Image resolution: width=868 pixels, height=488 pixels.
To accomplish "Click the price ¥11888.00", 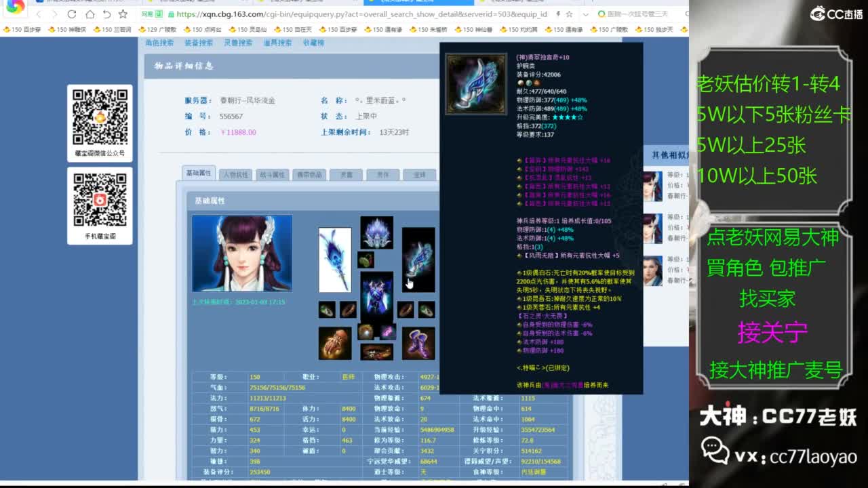I will pos(238,132).
